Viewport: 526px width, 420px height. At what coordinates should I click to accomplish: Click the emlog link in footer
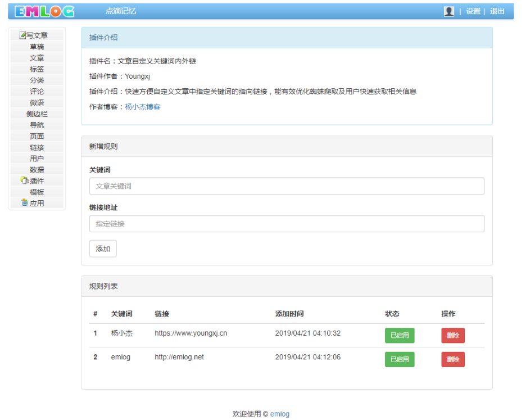pyautogui.click(x=279, y=414)
